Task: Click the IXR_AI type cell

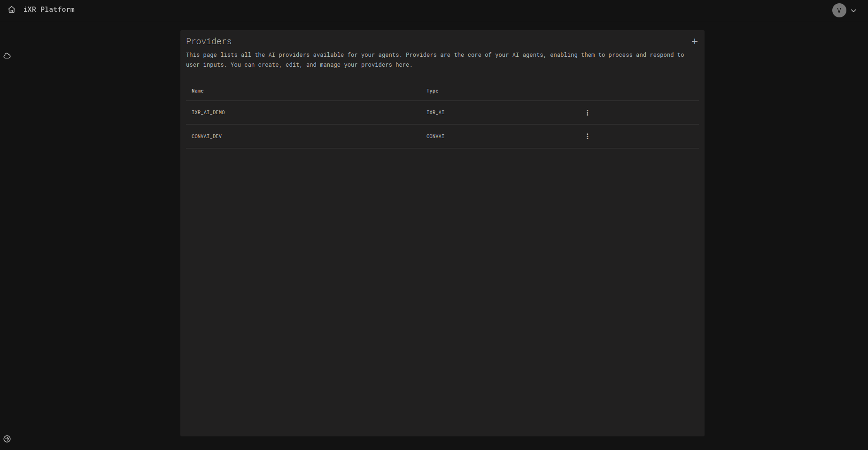Action: (435, 113)
